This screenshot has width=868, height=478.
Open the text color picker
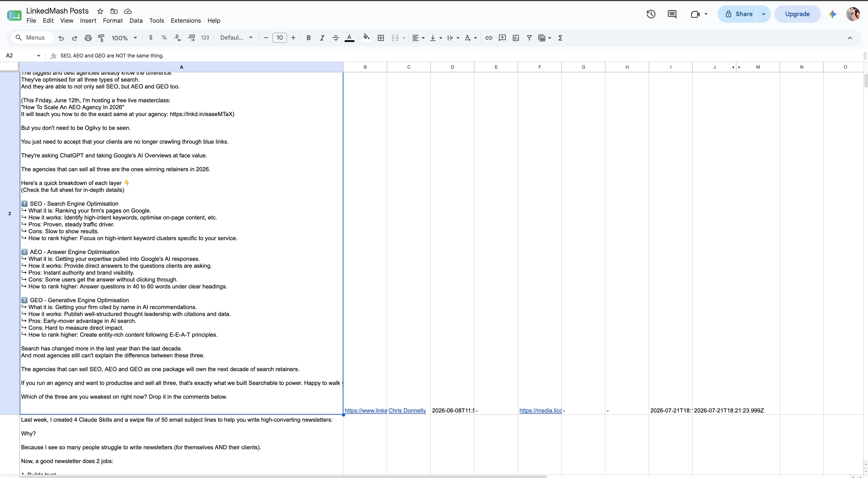coord(350,38)
